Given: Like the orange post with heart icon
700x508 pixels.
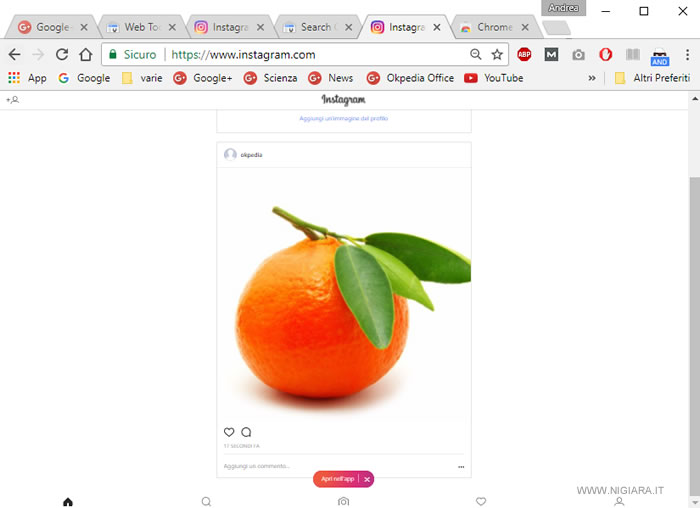Looking at the screenshot, I should coord(229,432).
